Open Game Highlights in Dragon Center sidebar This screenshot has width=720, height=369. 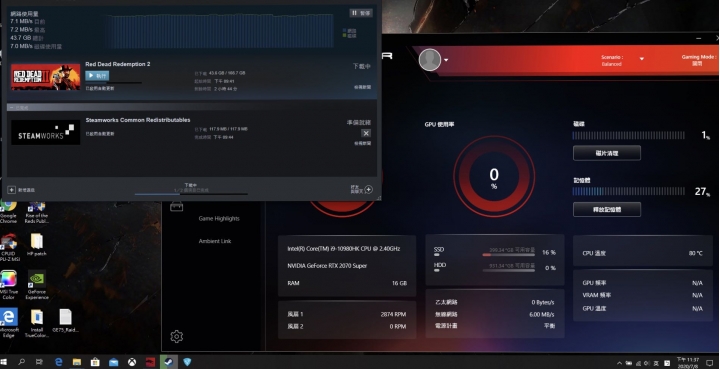click(x=219, y=218)
